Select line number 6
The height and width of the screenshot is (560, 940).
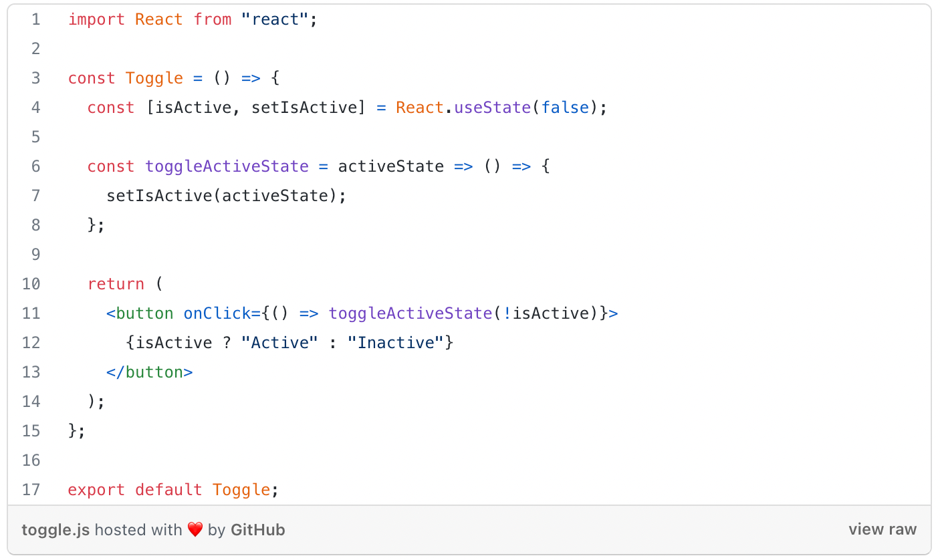point(35,166)
